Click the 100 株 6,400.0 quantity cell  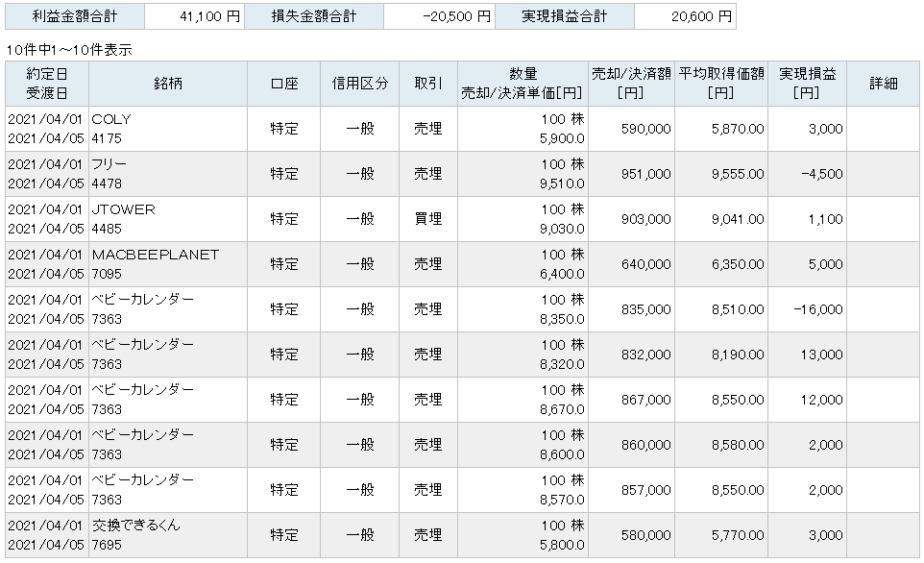(523, 264)
